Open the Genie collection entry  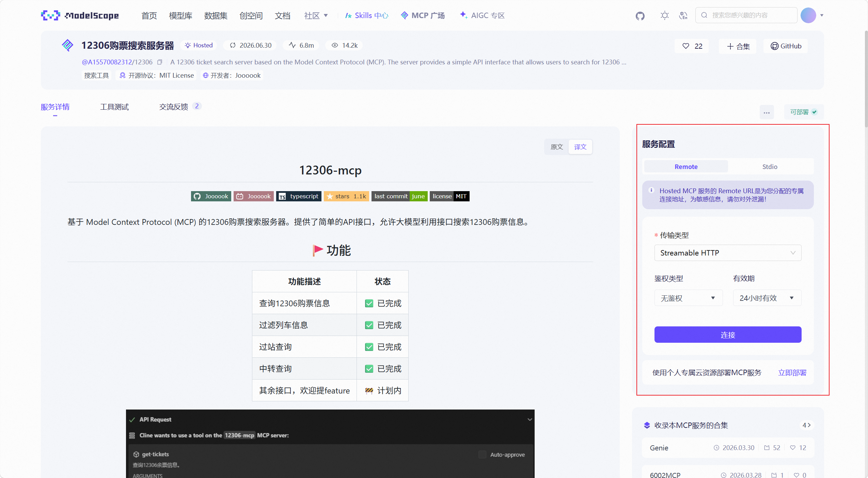[728, 448]
